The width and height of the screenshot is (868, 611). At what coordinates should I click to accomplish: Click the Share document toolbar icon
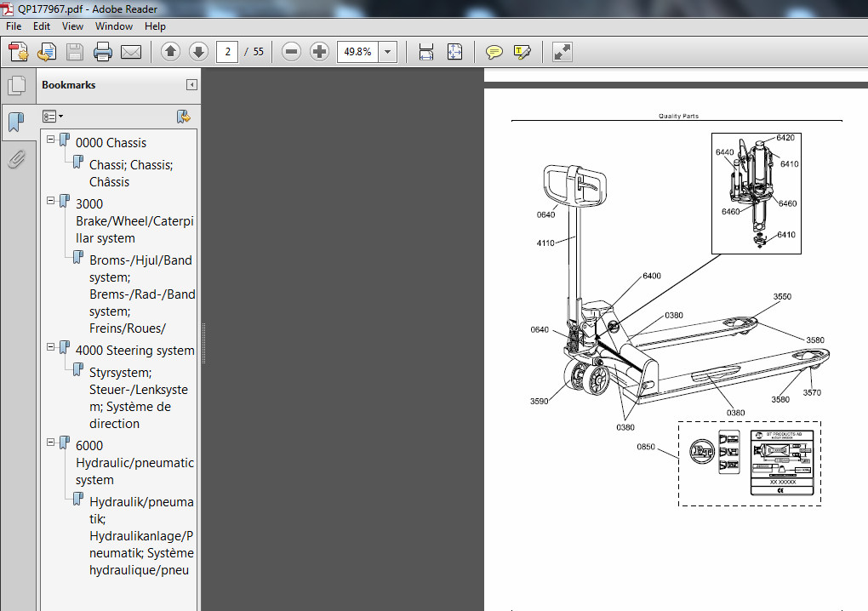click(x=47, y=52)
